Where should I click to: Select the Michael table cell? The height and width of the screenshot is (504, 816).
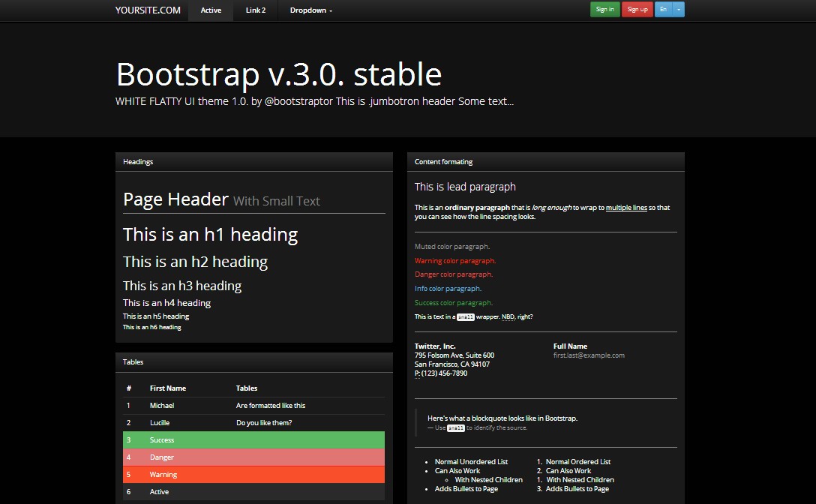[162, 405]
